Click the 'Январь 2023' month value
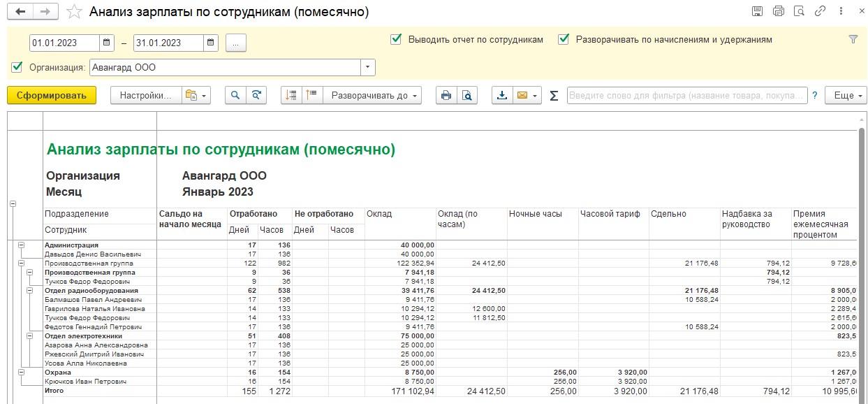Image resolution: width=868 pixels, height=404 pixels. [x=218, y=192]
